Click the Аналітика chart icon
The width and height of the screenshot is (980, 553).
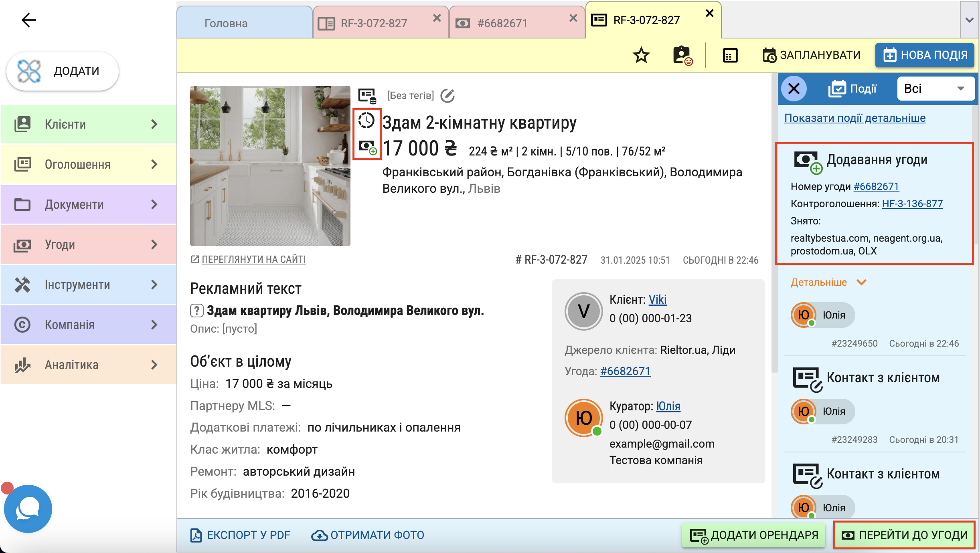(x=22, y=365)
